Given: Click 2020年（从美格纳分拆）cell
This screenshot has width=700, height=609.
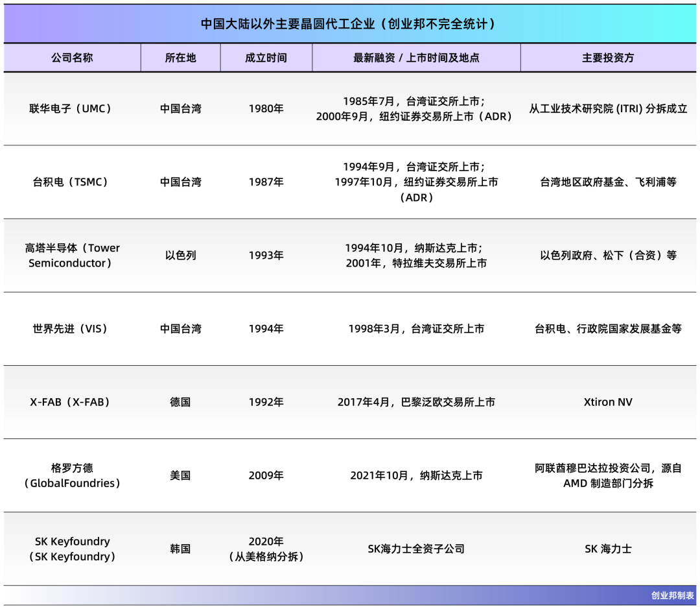Looking at the screenshot, I should (266, 549).
